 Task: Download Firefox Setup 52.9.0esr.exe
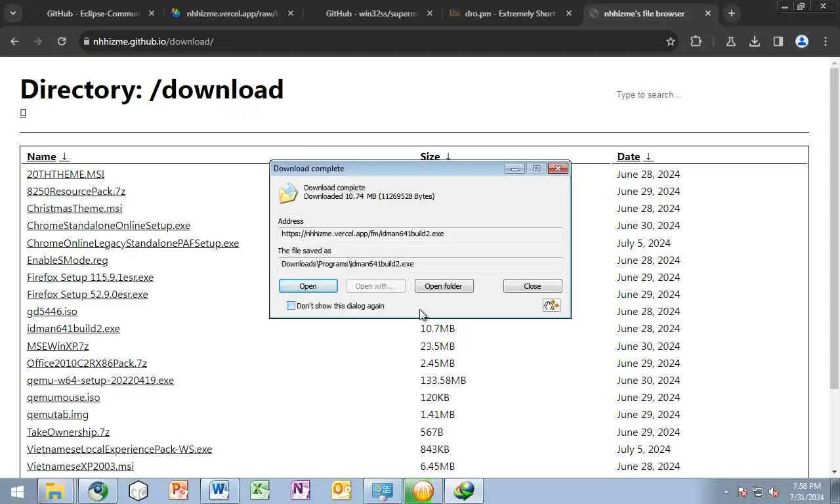[87, 294]
